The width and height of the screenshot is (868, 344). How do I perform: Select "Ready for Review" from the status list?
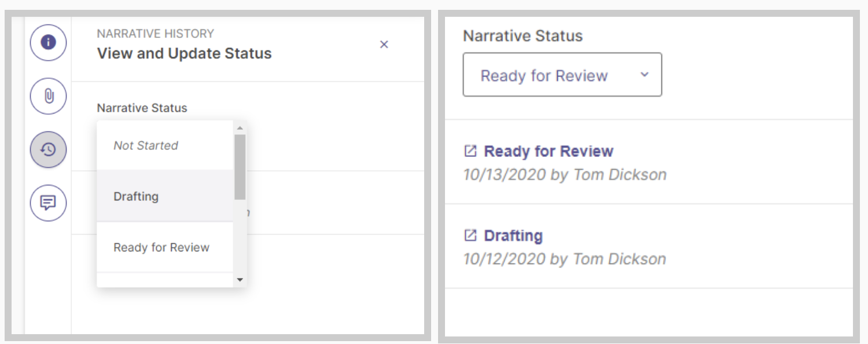click(161, 247)
